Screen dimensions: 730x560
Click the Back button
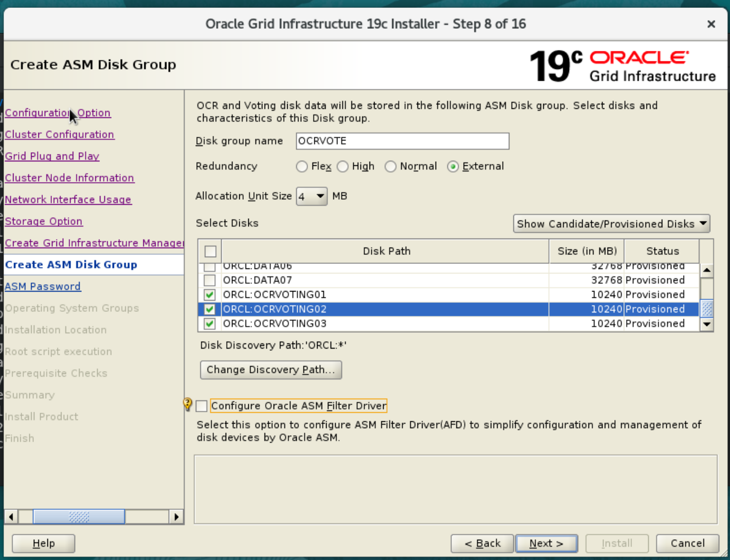point(482,544)
